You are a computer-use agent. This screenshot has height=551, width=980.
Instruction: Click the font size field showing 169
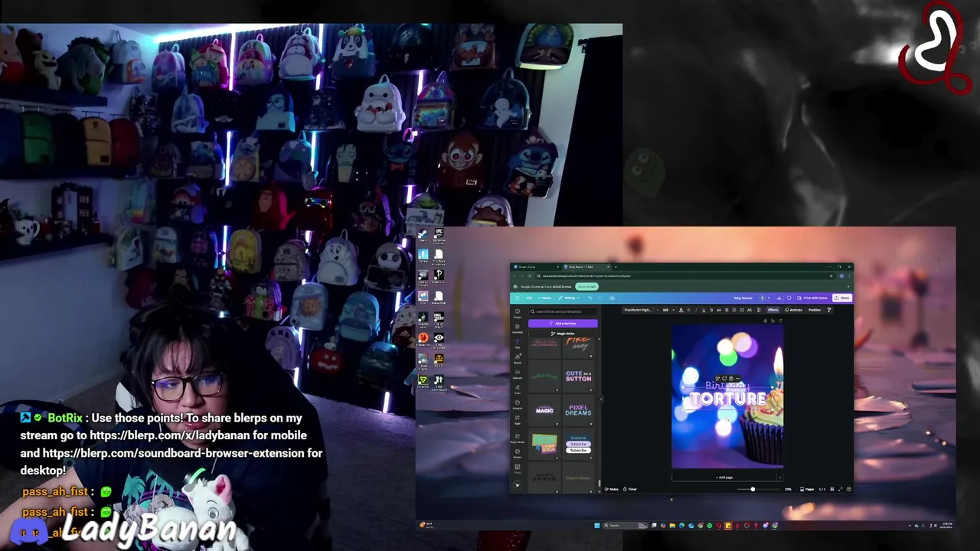click(665, 310)
